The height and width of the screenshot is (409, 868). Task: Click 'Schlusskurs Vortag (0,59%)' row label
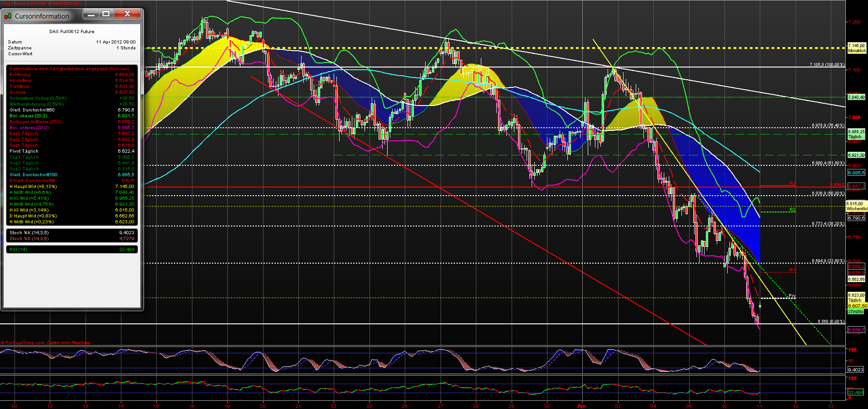pos(38,98)
